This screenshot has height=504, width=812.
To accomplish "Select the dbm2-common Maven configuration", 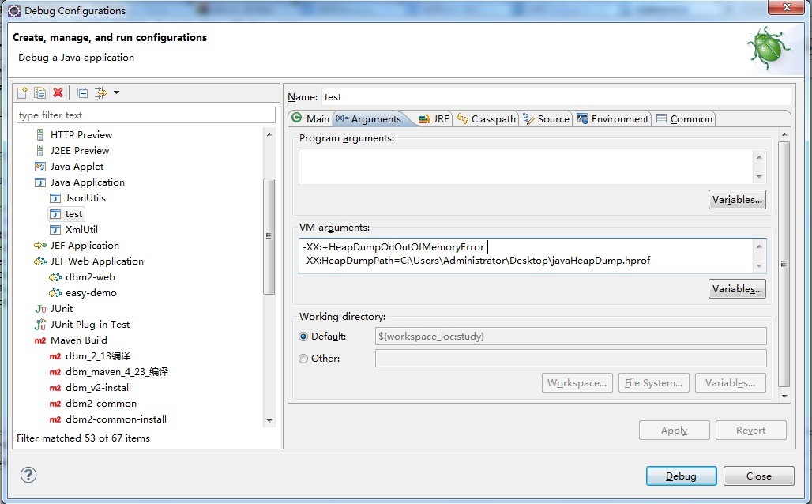I will click(101, 404).
